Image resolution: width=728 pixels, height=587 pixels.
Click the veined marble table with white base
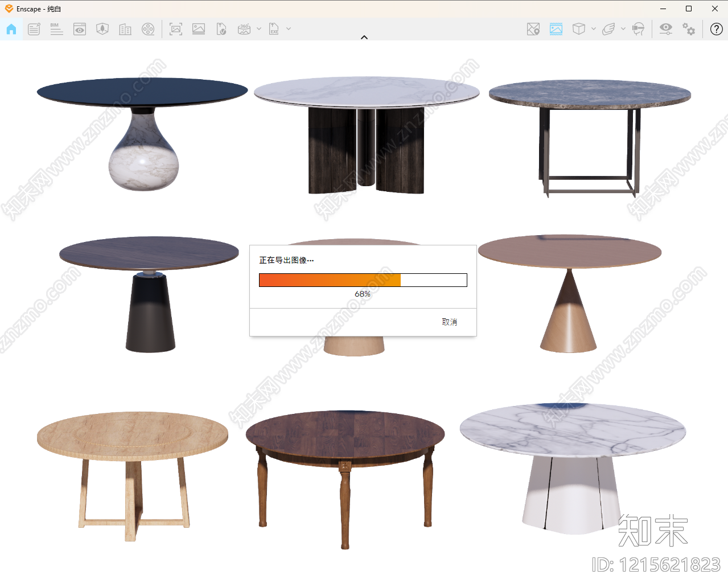coord(573,469)
